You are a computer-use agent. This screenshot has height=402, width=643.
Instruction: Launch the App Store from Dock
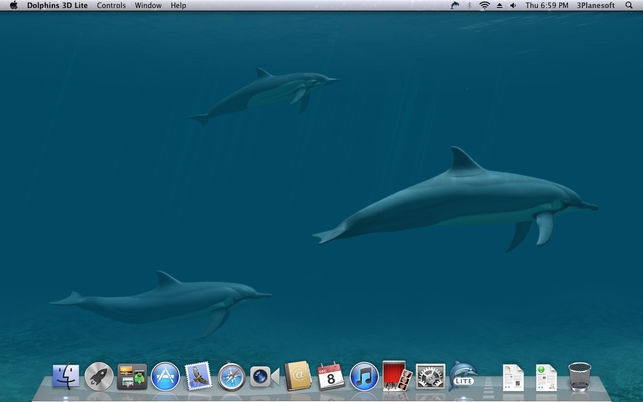(x=165, y=376)
